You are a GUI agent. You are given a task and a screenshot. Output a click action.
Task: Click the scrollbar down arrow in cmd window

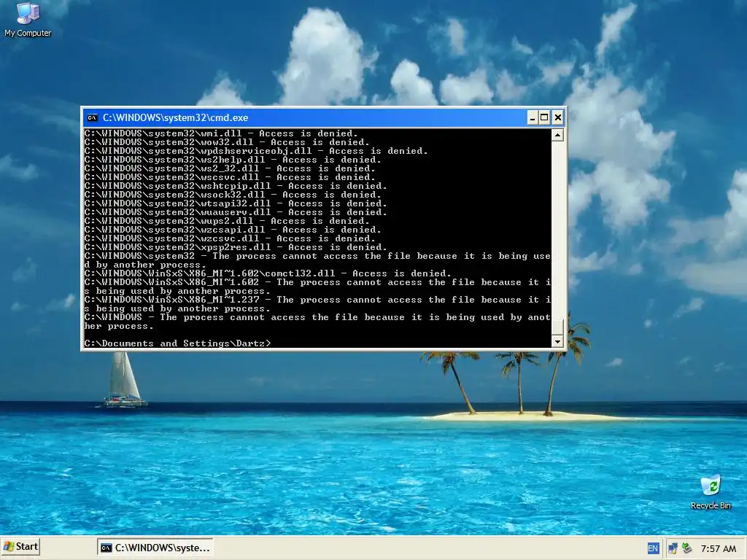click(x=557, y=341)
